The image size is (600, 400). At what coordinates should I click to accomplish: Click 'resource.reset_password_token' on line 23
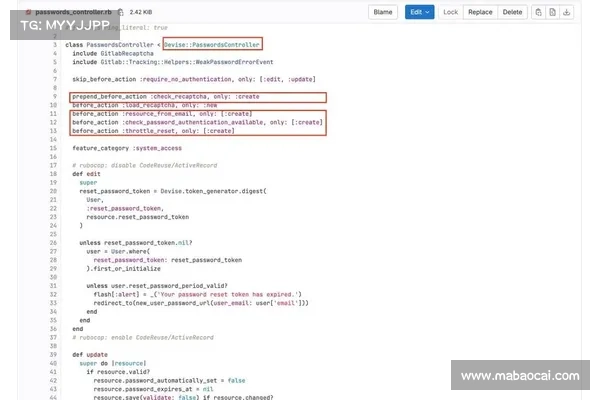(138, 217)
